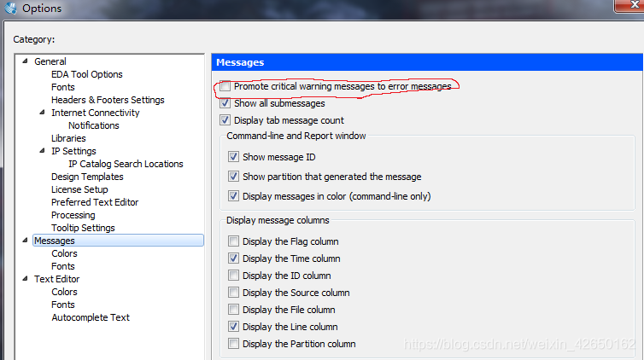Viewport: 644px width, 360px height.
Task: Select the Libraries category
Action: pyautogui.click(x=68, y=138)
